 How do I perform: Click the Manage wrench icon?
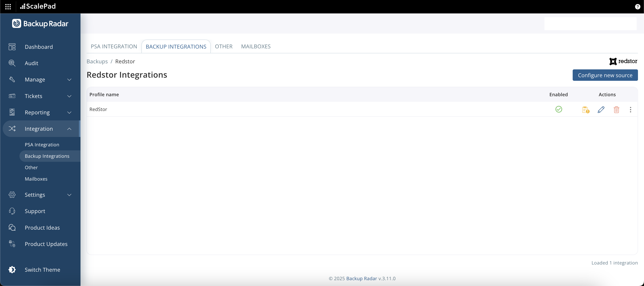tap(12, 80)
